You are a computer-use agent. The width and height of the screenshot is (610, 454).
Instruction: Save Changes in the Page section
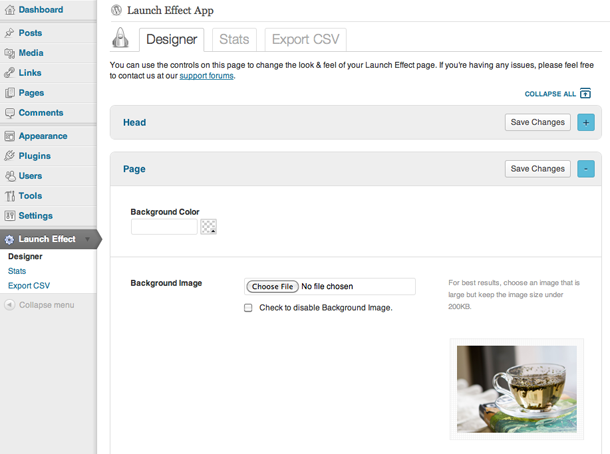point(538,169)
